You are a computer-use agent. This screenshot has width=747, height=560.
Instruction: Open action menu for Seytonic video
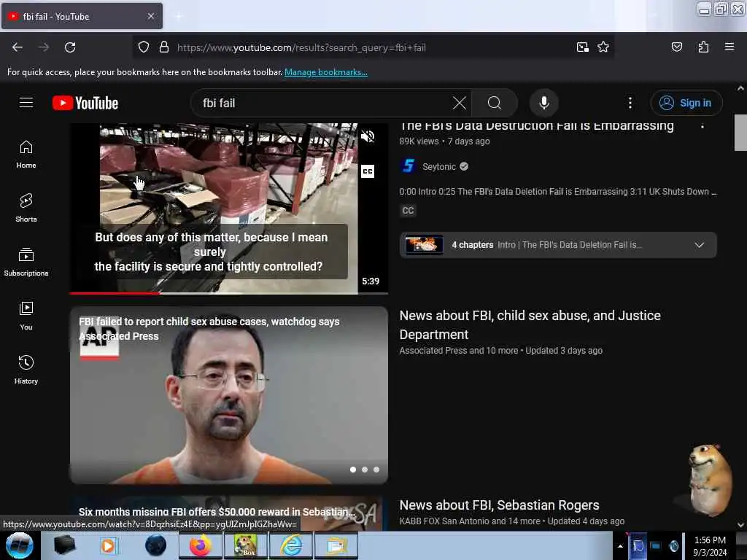[703, 126]
